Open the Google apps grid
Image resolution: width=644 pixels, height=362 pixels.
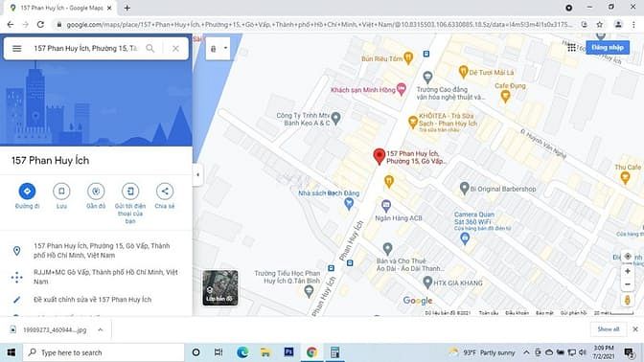coord(572,48)
